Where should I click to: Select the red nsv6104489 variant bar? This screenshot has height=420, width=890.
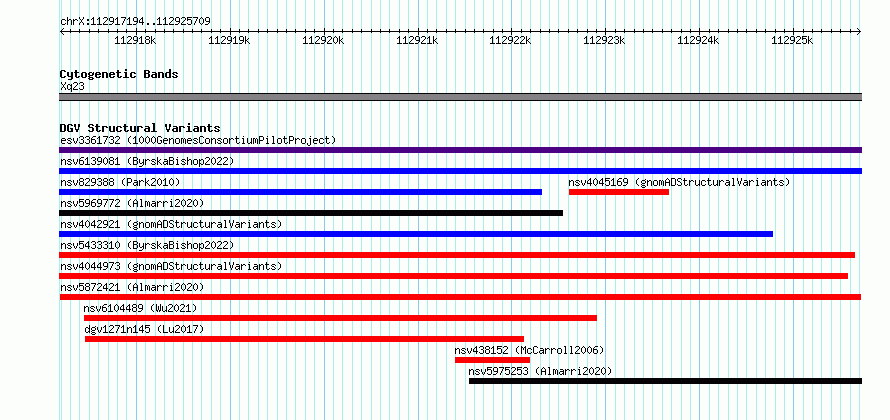point(341,318)
